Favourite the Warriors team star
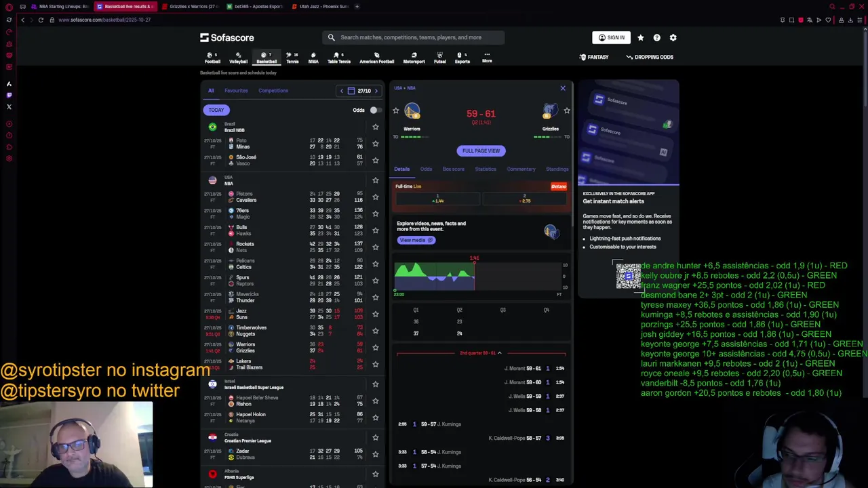The image size is (868, 488). click(396, 110)
